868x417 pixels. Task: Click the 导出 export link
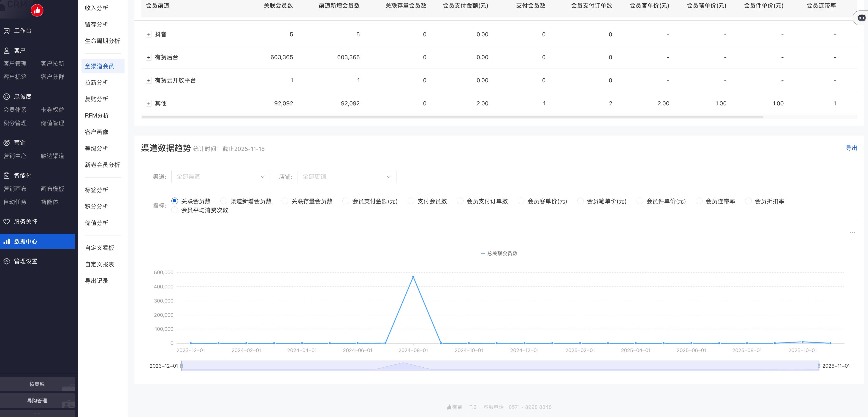click(x=851, y=148)
